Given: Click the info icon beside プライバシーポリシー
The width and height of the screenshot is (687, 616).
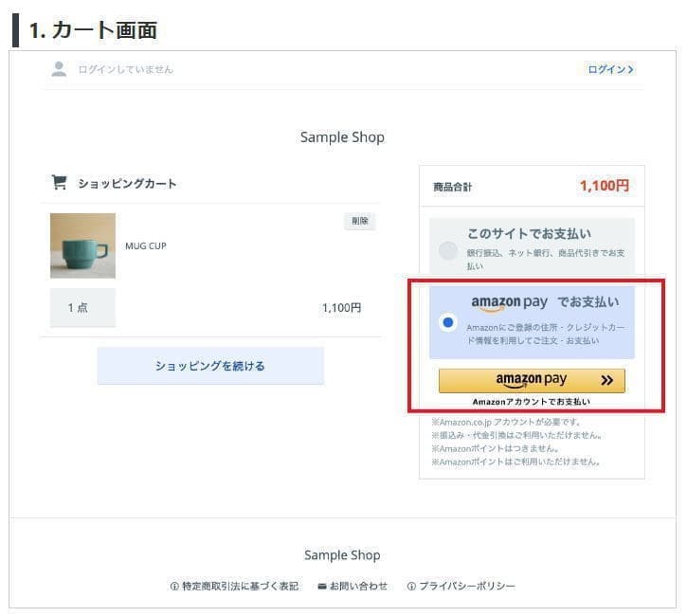Looking at the screenshot, I should pos(411,587).
